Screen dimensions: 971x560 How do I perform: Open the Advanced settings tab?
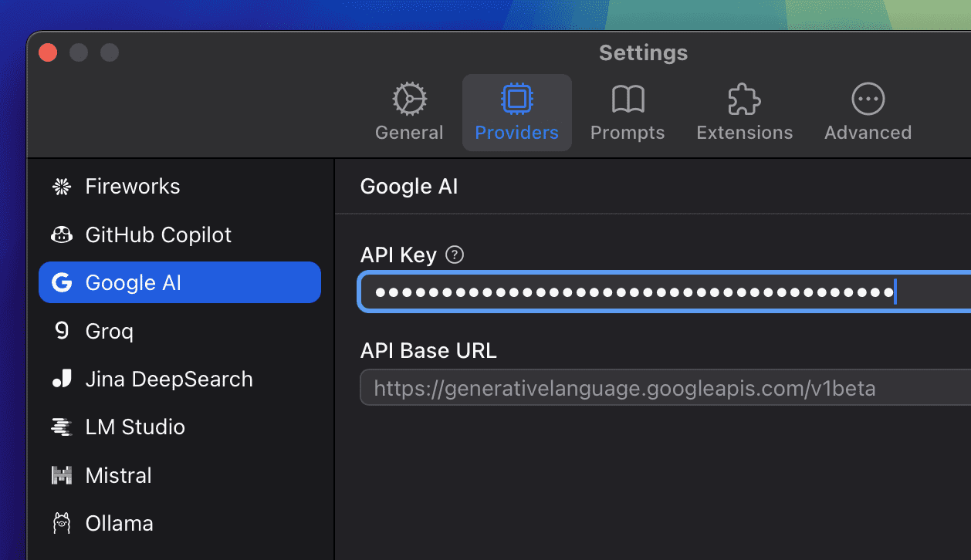[x=868, y=113]
